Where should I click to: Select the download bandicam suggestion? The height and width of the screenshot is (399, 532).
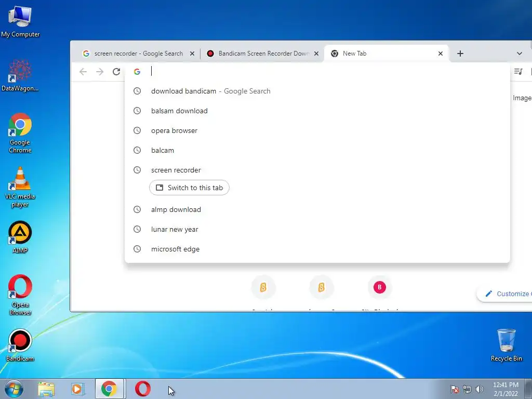pyautogui.click(x=317, y=91)
